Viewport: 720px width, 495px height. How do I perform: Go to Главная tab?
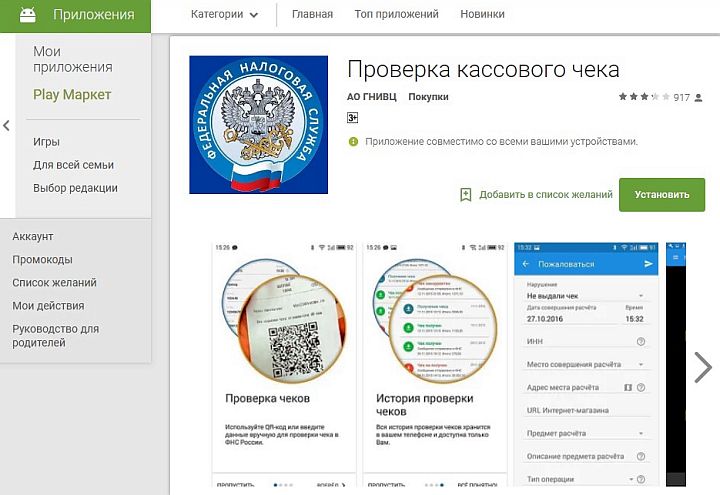pos(312,14)
